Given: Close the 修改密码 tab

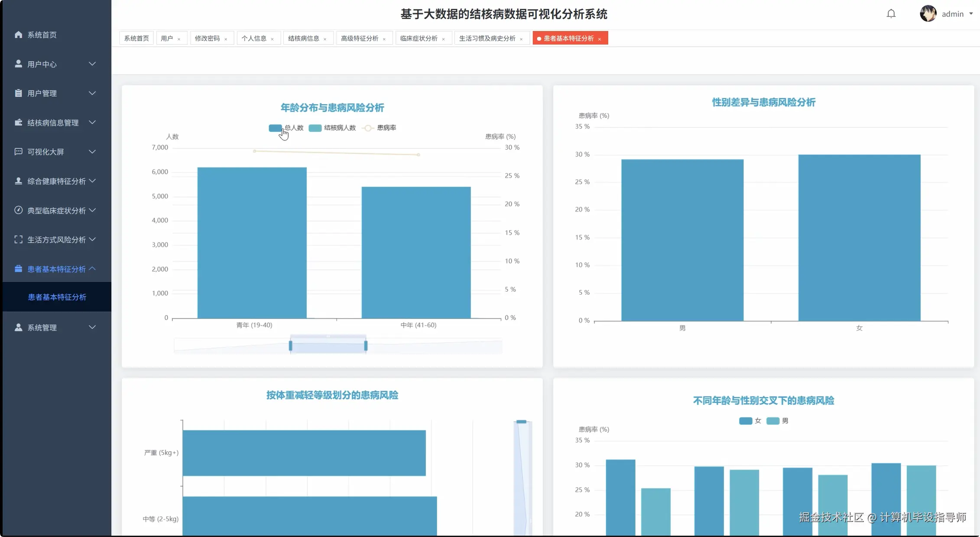Looking at the screenshot, I should pyautogui.click(x=226, y=39).
